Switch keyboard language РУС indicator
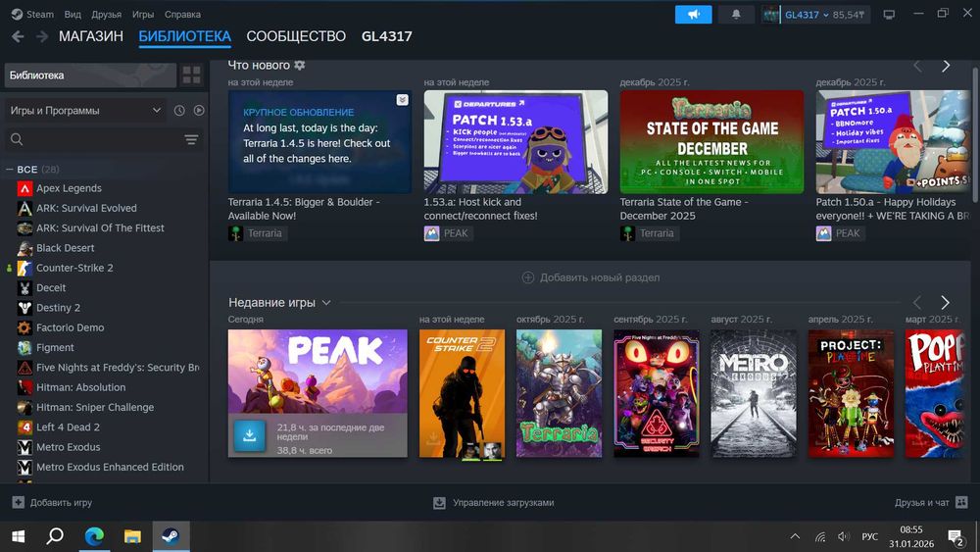The image size is (980, 552). (x=869, y=536)
